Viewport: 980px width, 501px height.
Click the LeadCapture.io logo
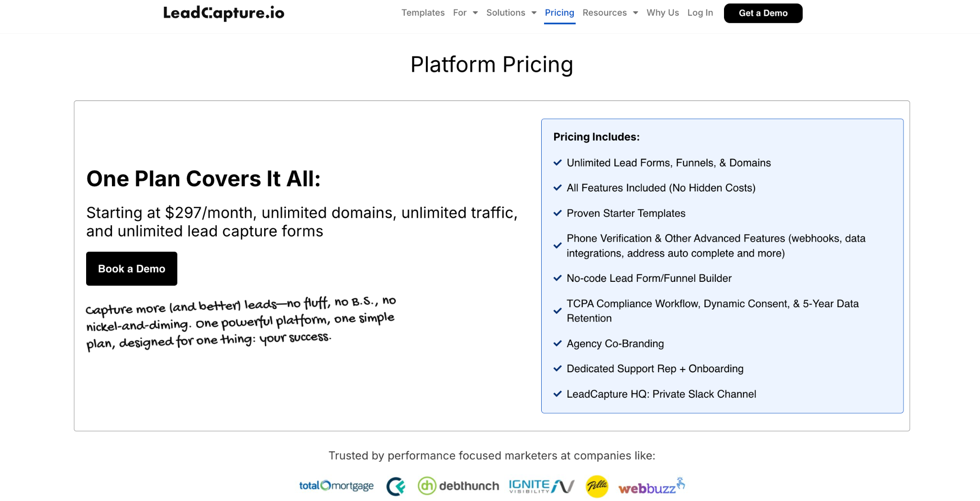223,13
